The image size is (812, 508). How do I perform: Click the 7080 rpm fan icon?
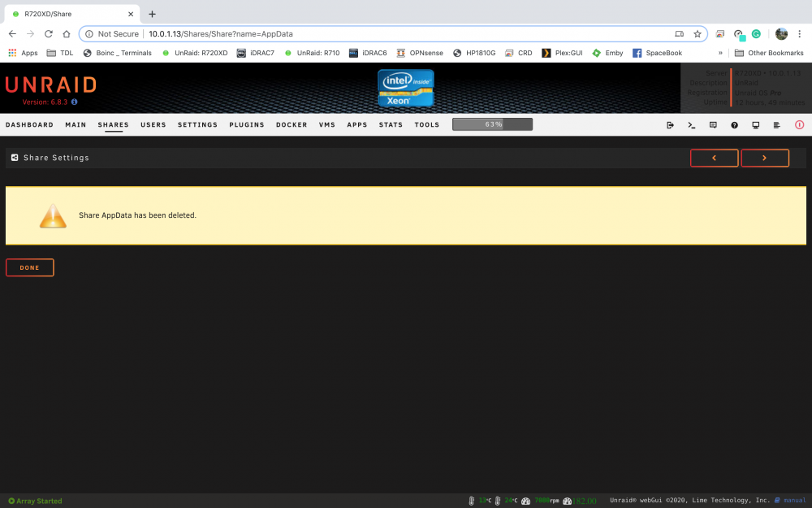525,501
